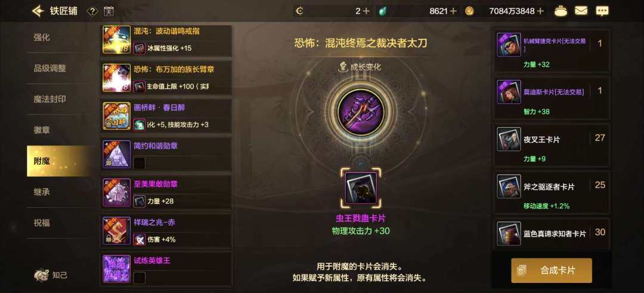
Task: Go back using the arrow beside 铁匠铺
Action: [38, 11]
